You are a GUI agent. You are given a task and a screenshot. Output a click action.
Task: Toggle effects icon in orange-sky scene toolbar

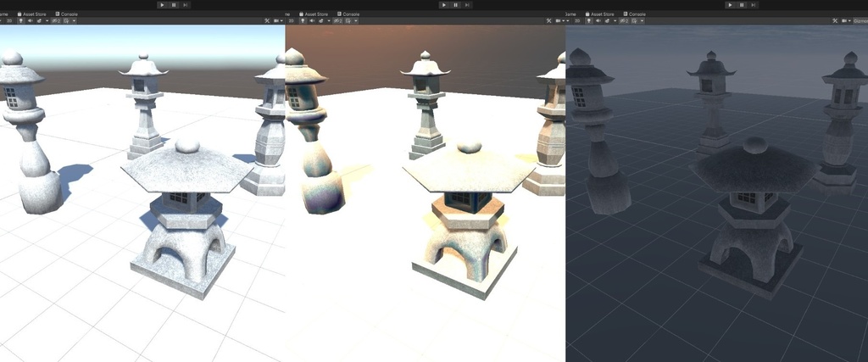tap(320, 20)
